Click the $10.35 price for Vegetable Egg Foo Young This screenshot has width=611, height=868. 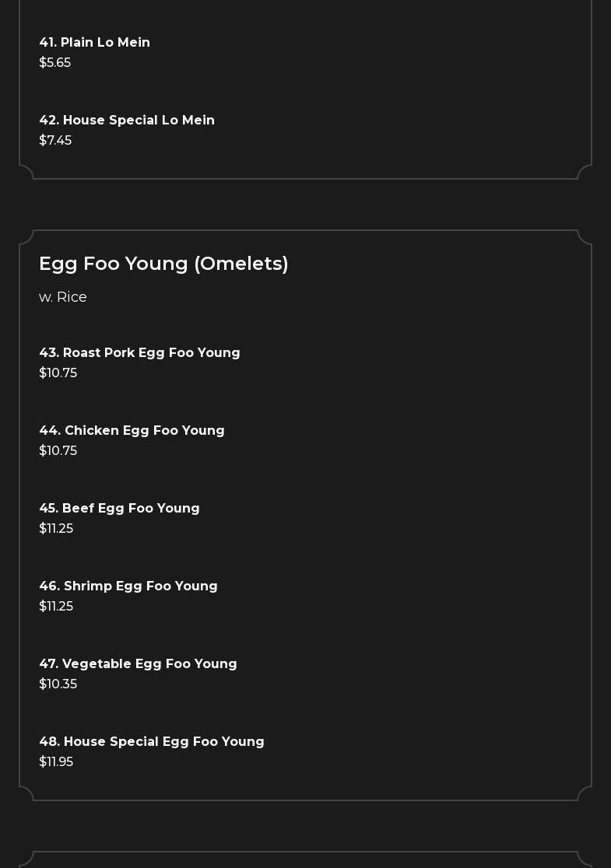click(x=58, y=684)
